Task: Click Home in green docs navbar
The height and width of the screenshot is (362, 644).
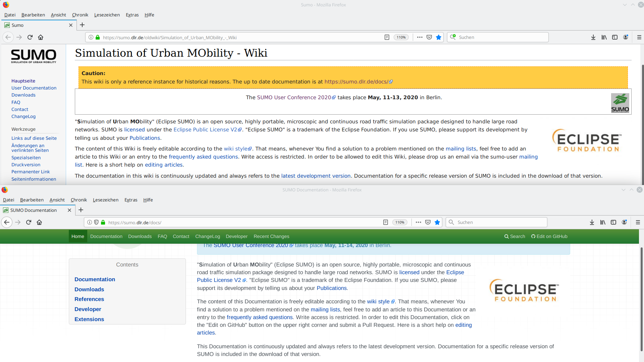Action: click(x=78, y=236)
